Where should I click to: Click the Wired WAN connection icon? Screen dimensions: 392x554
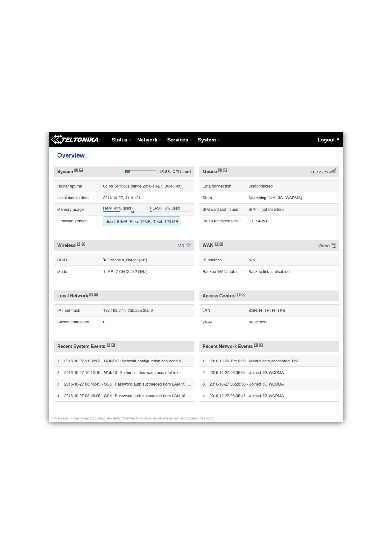(x=333, y=246)
